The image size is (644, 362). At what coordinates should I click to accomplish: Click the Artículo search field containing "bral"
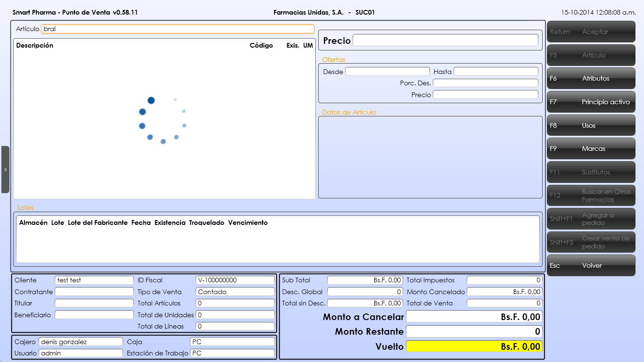178,29
